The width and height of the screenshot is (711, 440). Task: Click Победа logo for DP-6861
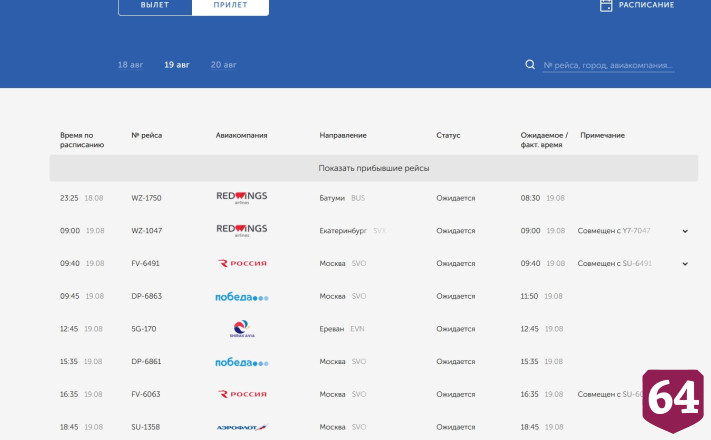[242, 362]
